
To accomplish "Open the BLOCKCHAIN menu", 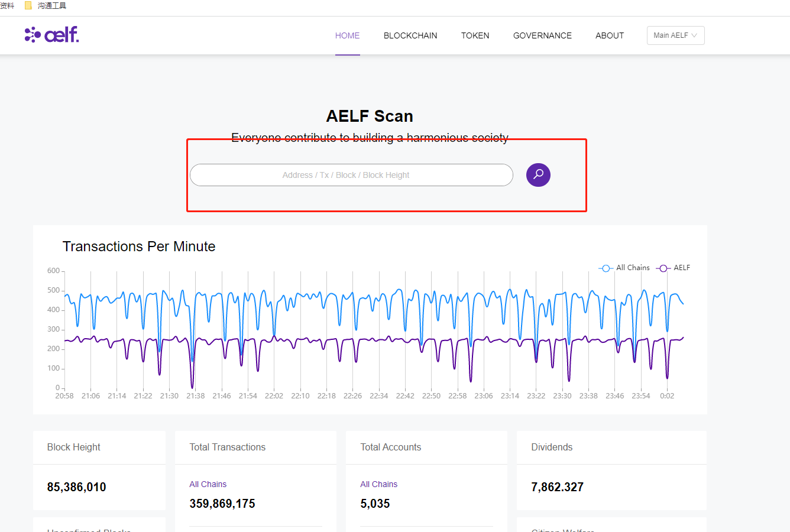I will click(x=410, y=35).
